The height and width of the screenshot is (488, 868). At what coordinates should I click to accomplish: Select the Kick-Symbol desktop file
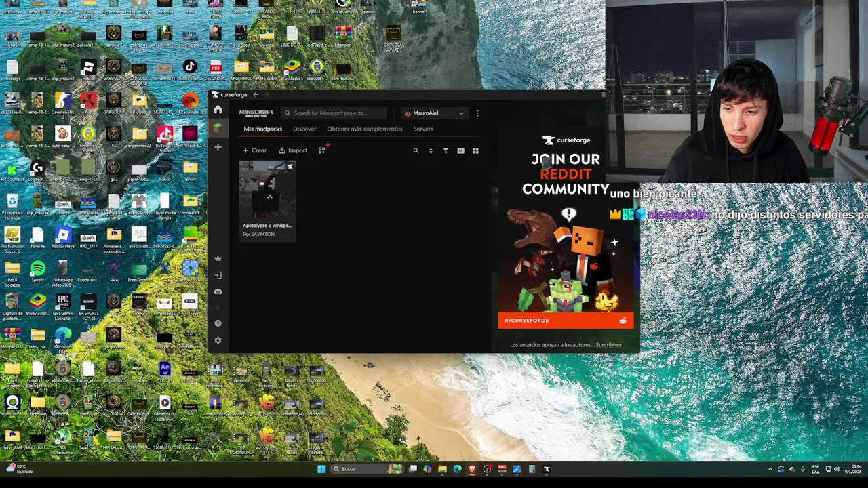pos(12,171)
